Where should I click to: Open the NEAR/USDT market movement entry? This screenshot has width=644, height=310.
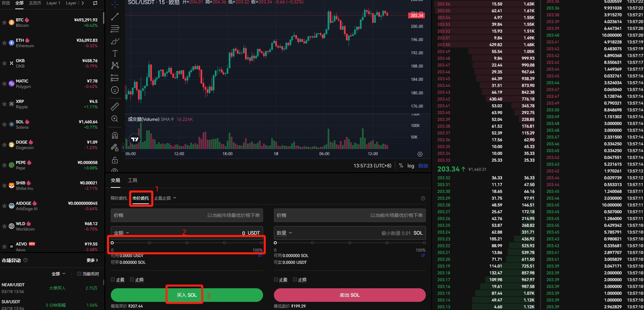(52, 288)
